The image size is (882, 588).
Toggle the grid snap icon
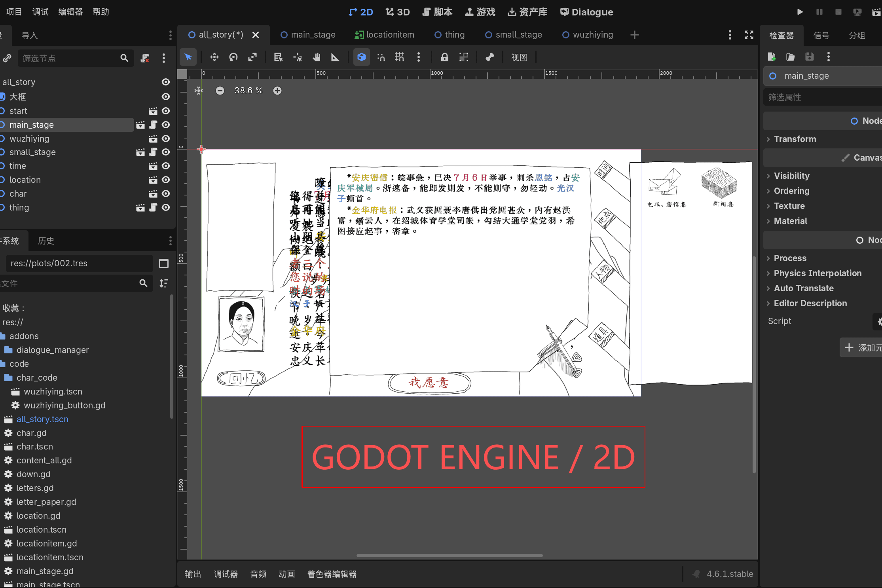(x=400, y=57)
